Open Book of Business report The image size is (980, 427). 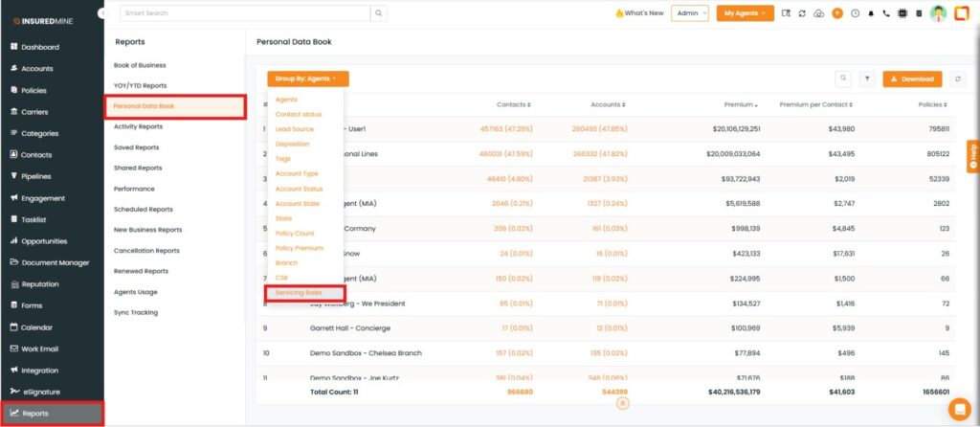coord(140,65)
